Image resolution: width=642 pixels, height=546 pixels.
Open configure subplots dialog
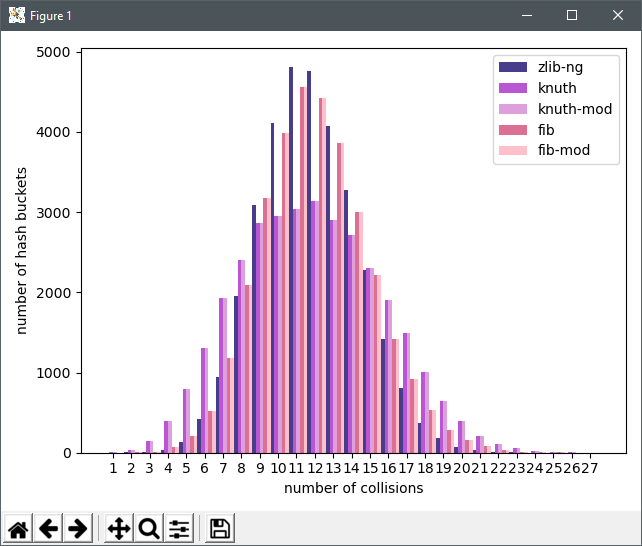pos(179,528)
